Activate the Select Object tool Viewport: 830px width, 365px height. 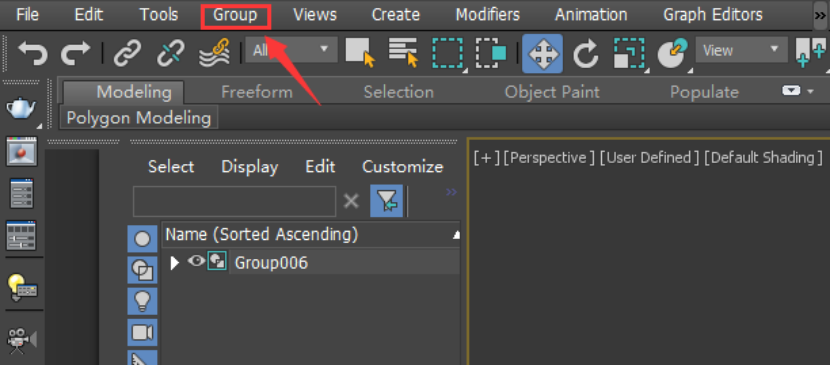coord(360,53)
